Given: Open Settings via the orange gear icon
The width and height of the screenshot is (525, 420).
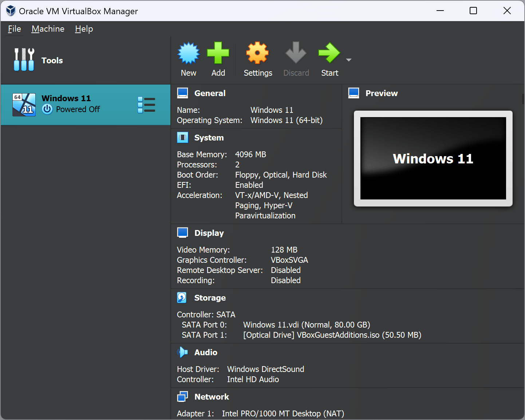Looking at the screenshot, I should [x=257, y=53].
